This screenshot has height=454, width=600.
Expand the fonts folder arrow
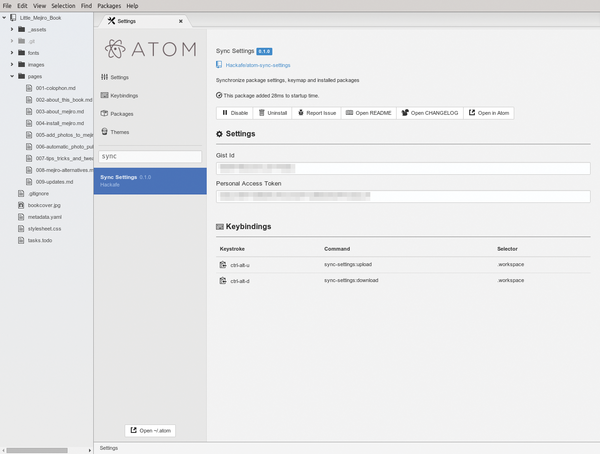pyautogui.click(x=12, y=53)
